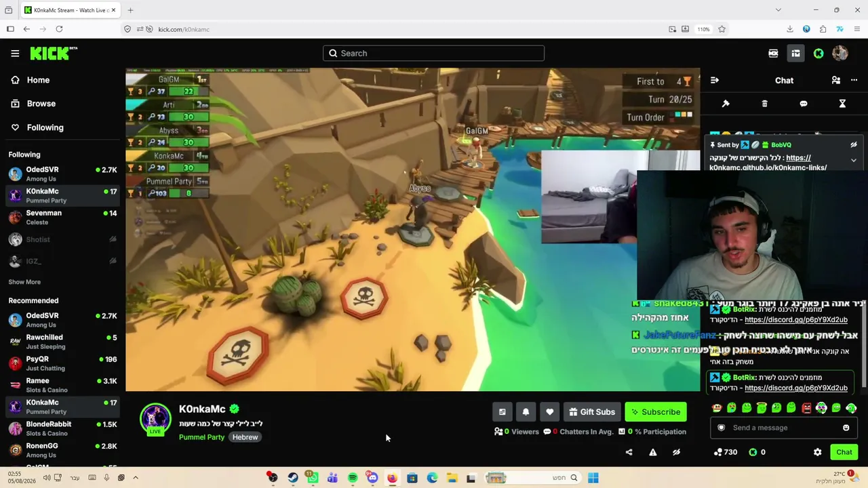This screenshot has height=488, width=868.
Task: Open WhatsApp from the taskbar
Action: click(x=312, y=478)
